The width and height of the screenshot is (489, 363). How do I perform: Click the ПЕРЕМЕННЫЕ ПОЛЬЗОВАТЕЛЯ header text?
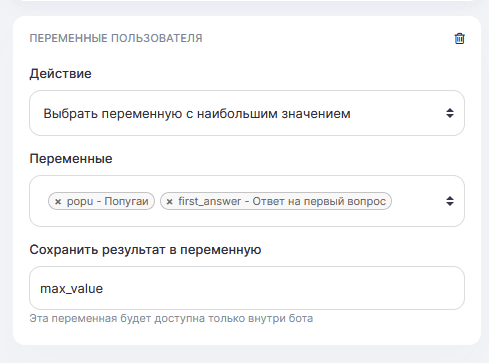pos(116,38)
